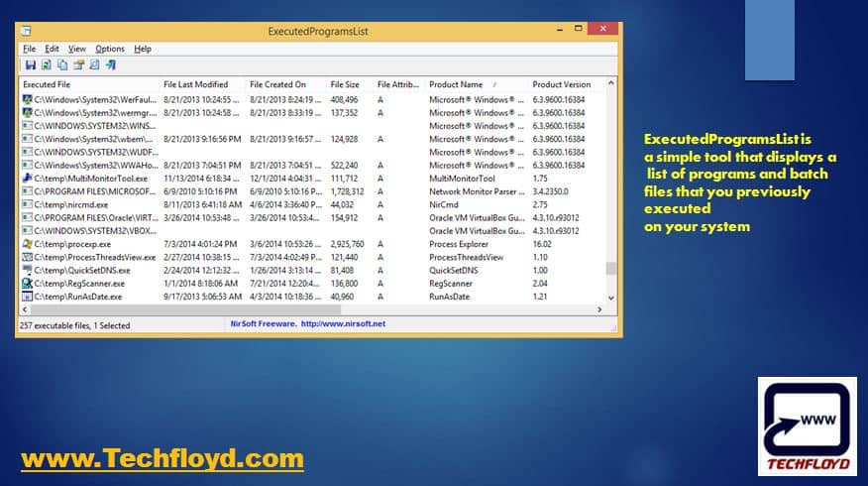
Task: Sort by File Attrib... column header
Action: point(398,84)
